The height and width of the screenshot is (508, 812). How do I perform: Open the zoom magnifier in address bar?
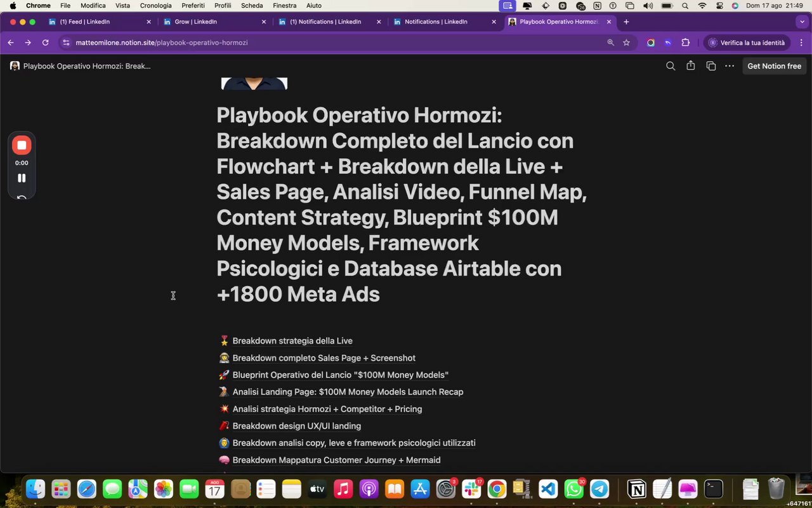coord(611,43)
